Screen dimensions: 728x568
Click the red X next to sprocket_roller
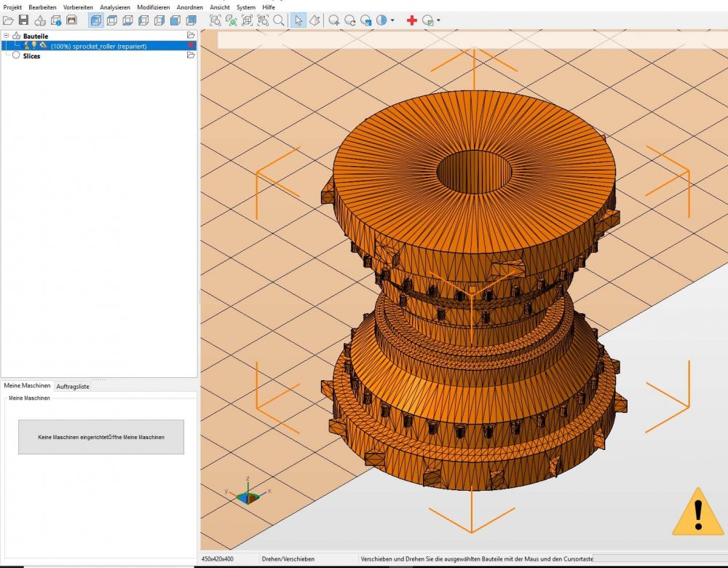(191, 45)
